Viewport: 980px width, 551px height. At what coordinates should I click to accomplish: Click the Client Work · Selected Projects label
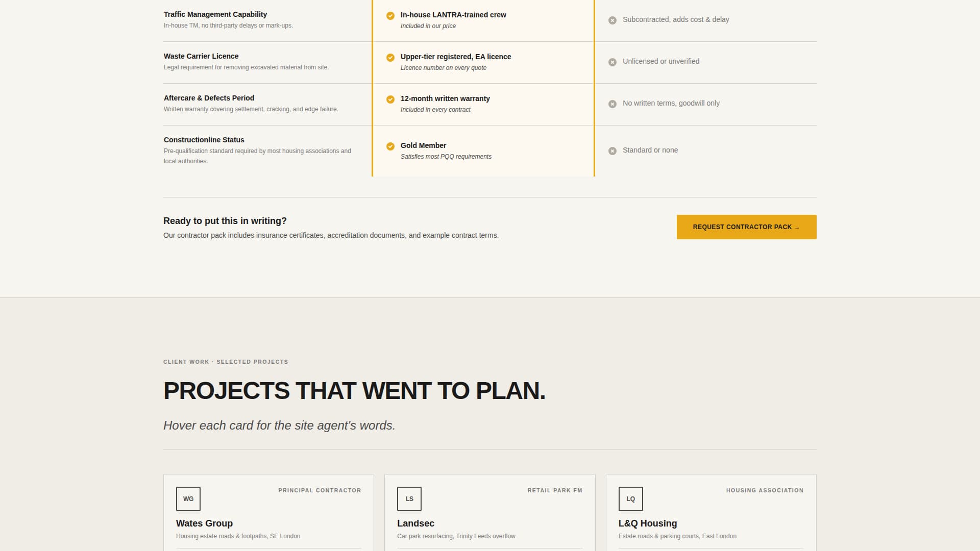(x=226, y=362)
